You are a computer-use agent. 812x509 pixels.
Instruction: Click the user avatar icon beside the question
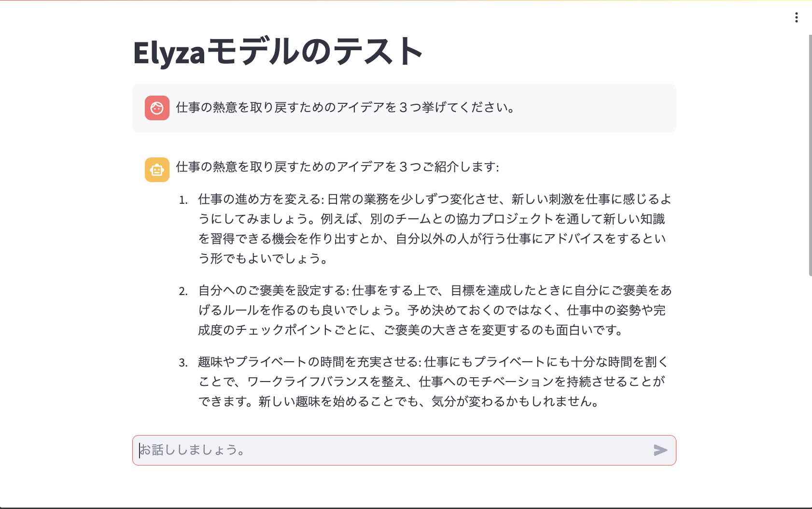point(157,108)
